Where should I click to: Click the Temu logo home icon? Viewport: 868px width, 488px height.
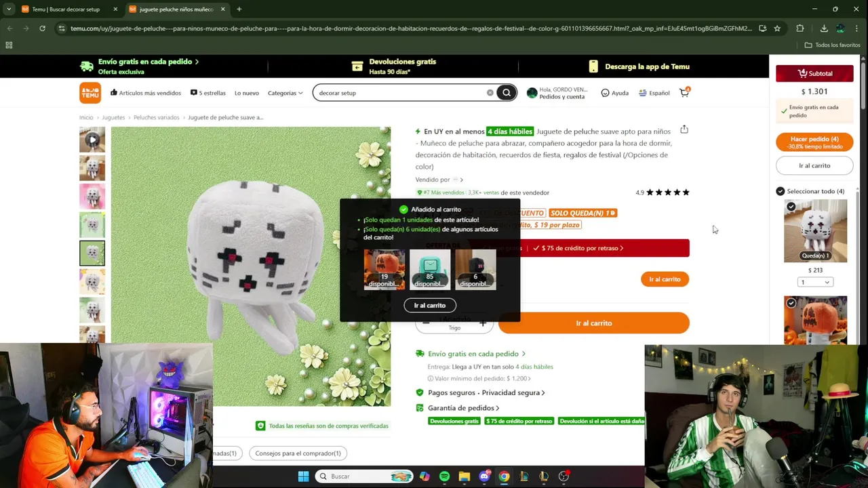90,93
